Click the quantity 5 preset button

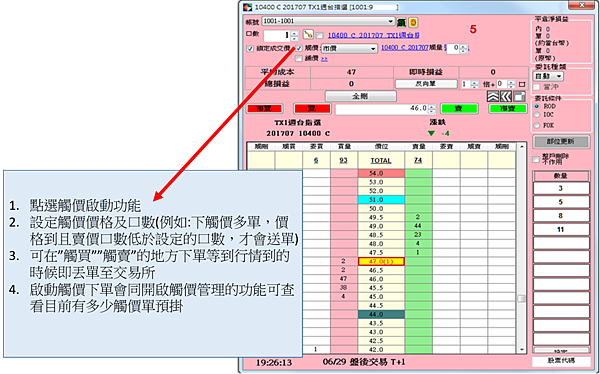point(561,202)
